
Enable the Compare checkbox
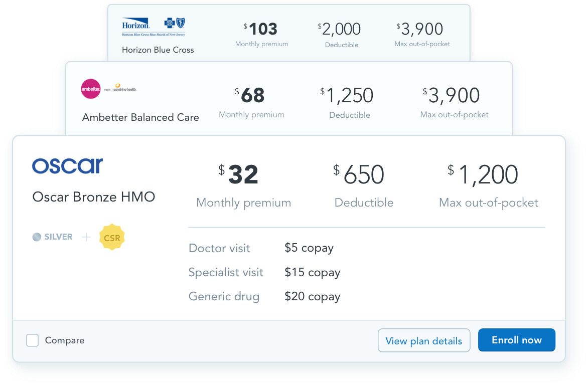click(32, 340)
